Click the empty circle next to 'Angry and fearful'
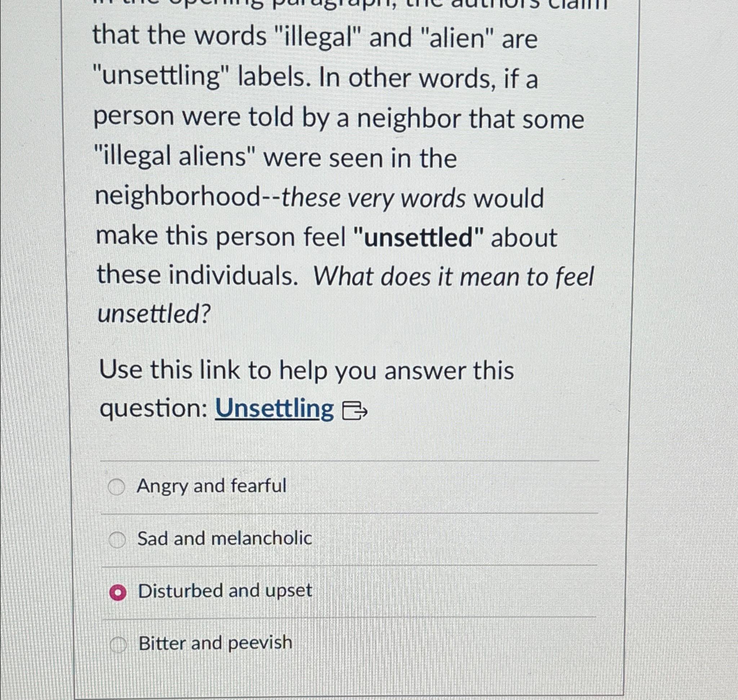Image resolution: width=738 pixels, height=700 pixels. pyautogui.click(x=117, y=486)
